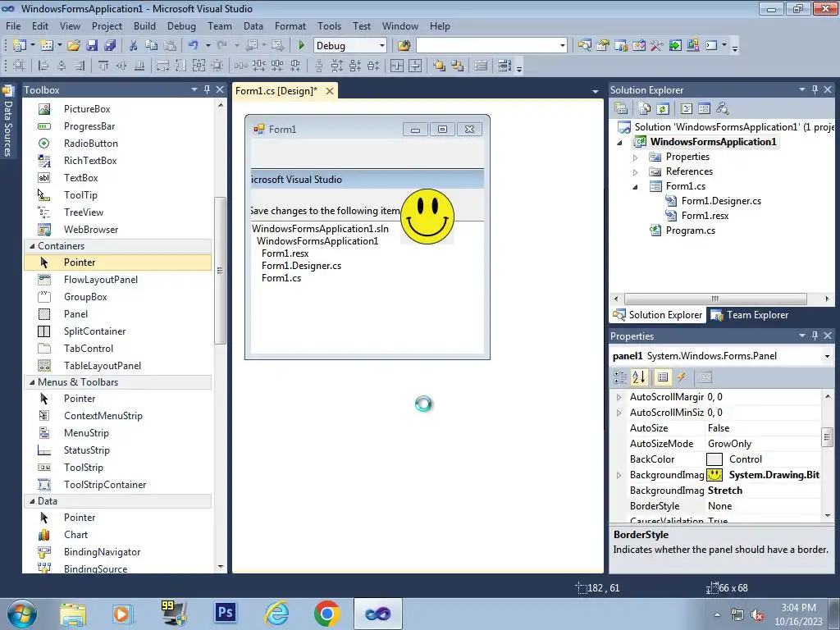The height and width of the screenshot is (630, 840).
Task: Open the Tools menu
Action: 329,25
